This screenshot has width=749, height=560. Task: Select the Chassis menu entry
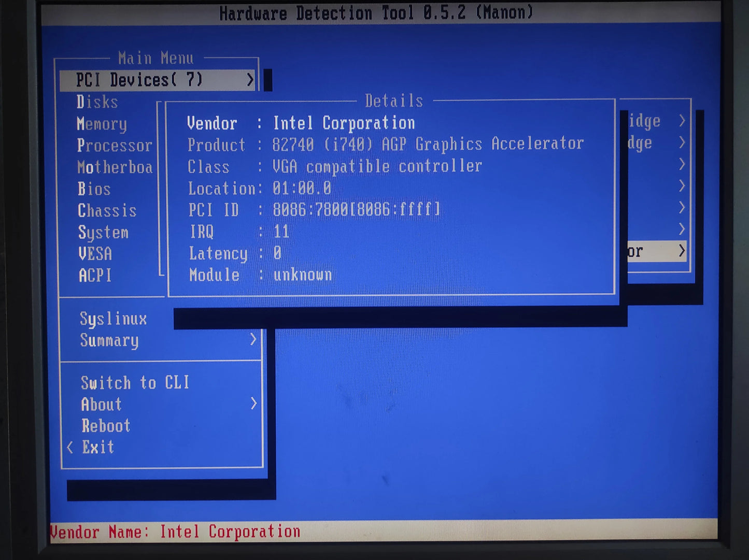click(107, 211)
